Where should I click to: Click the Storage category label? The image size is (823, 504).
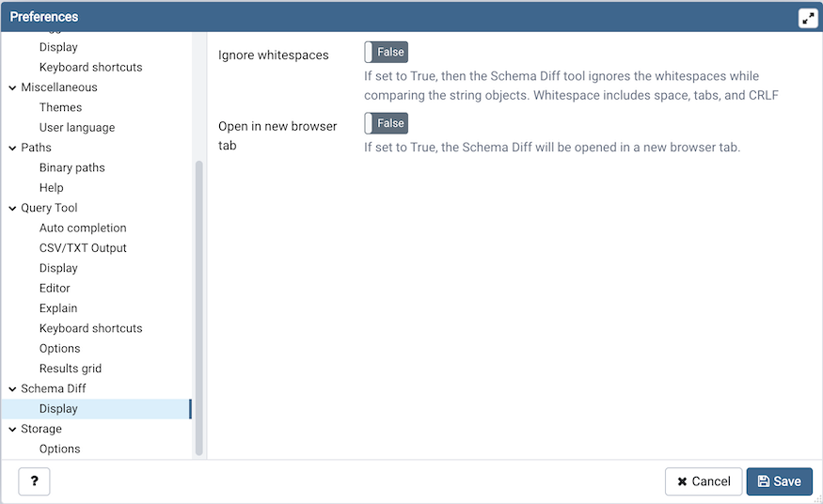(x=41, y=429)
